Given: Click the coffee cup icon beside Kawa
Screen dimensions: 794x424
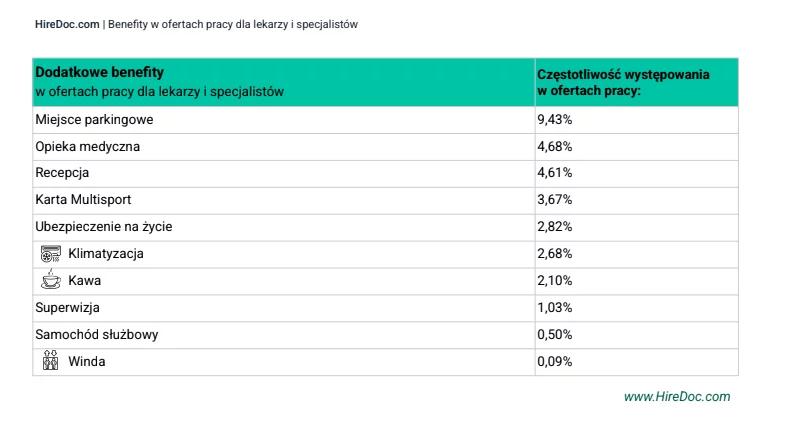Looking at the screenshot, I should tap(51, 280).
